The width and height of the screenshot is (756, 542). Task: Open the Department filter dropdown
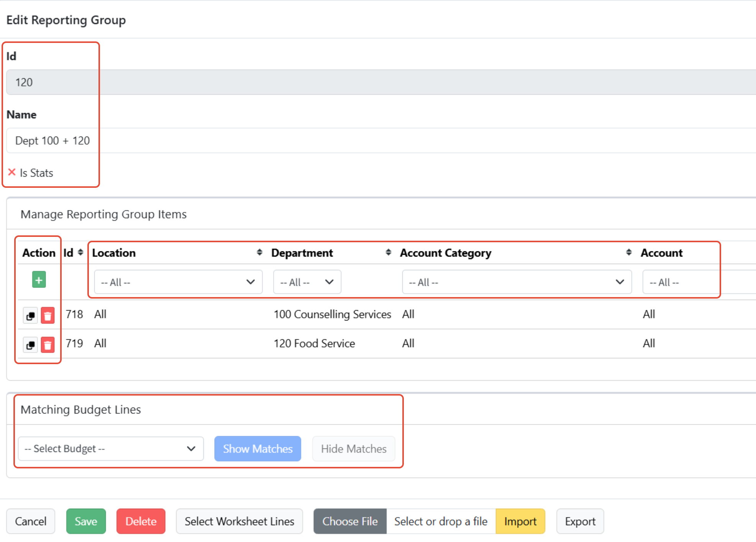(307, 282)
